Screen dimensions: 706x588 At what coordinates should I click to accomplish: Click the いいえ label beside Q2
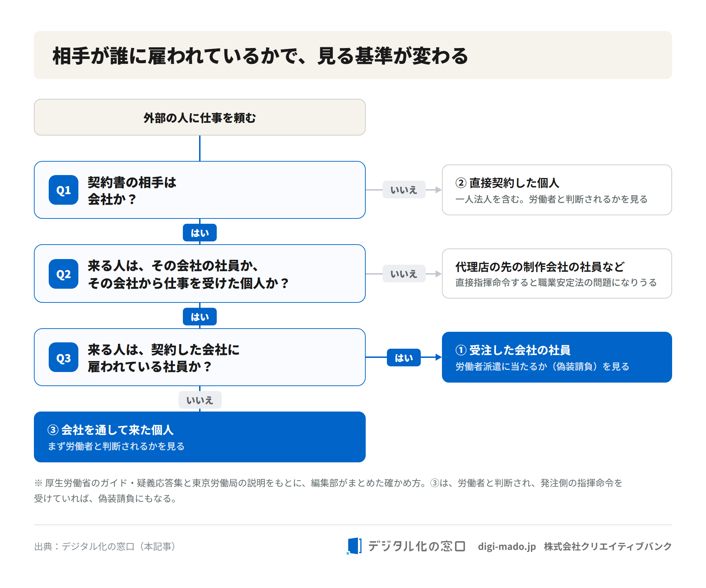404,274
